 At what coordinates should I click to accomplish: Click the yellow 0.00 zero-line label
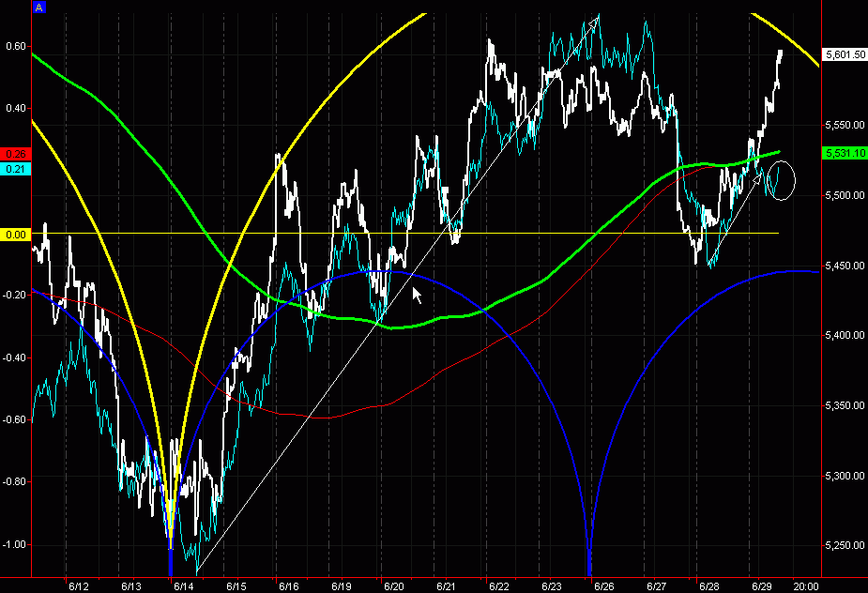point(16,235)
